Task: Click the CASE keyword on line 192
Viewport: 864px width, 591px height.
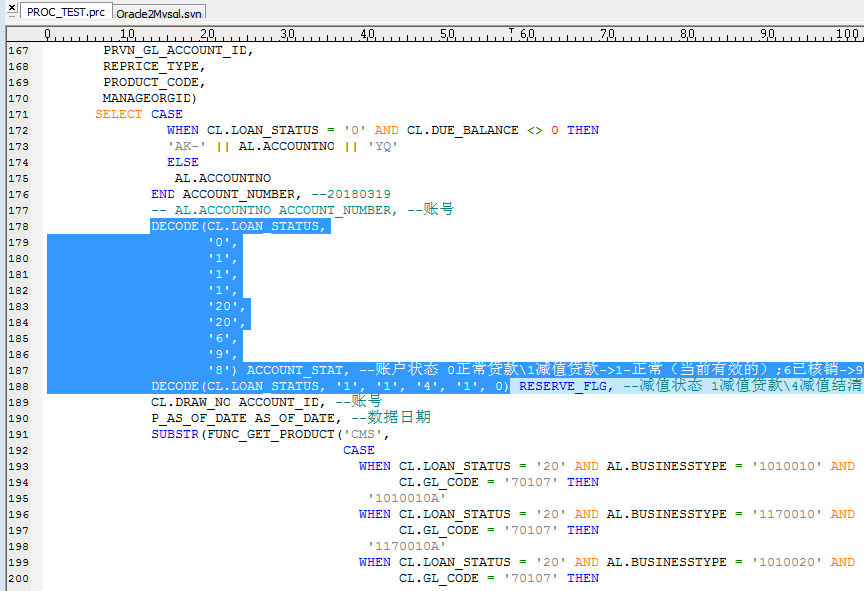Action: (x=359, y=451)
